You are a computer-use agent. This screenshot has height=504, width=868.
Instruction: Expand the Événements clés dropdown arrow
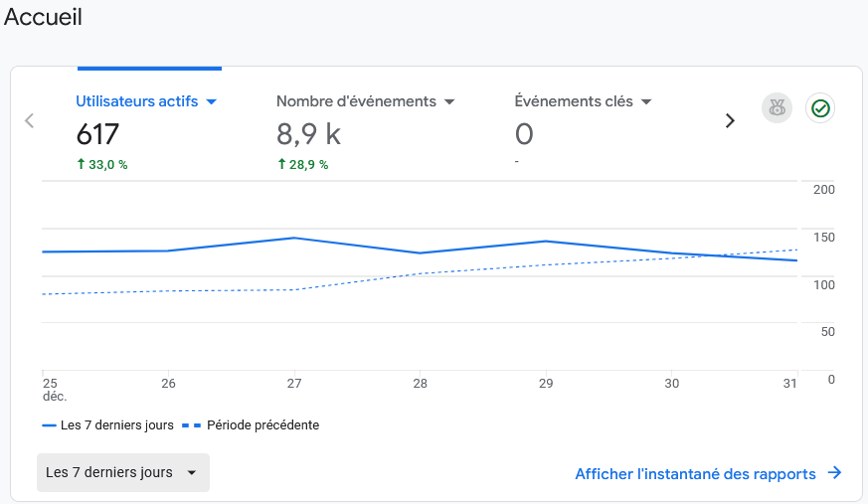646,101
